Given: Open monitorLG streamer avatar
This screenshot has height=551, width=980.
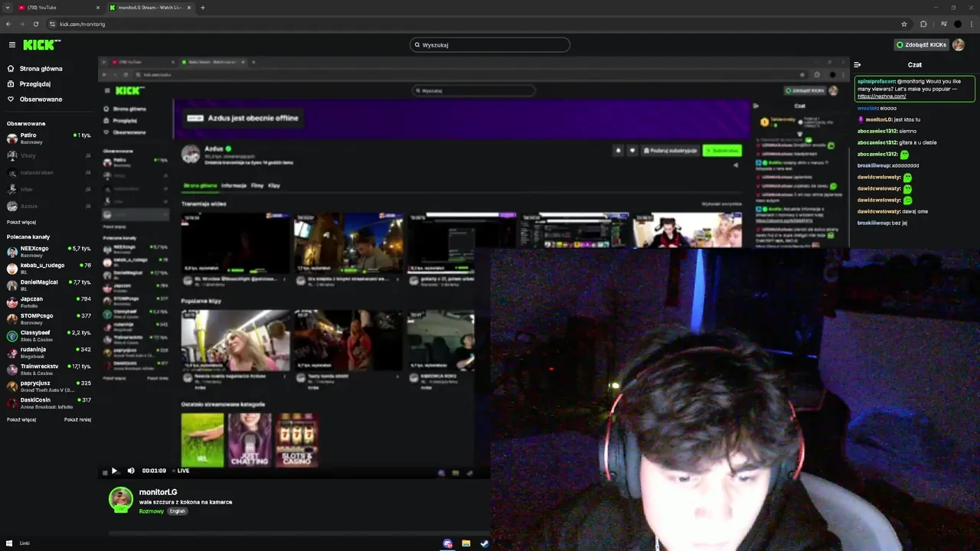Looking at the screenshot, I should coord(120,499).
